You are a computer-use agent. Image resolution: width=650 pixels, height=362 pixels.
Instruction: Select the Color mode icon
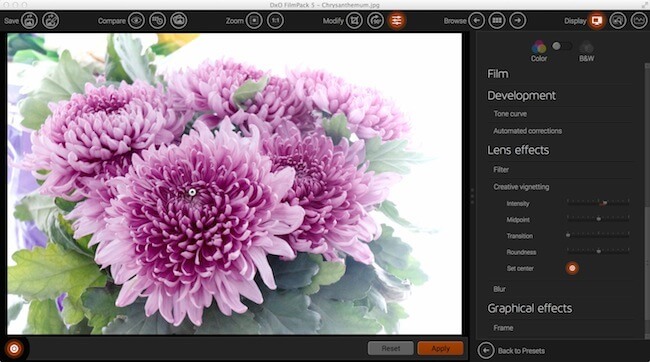point(539,47)
